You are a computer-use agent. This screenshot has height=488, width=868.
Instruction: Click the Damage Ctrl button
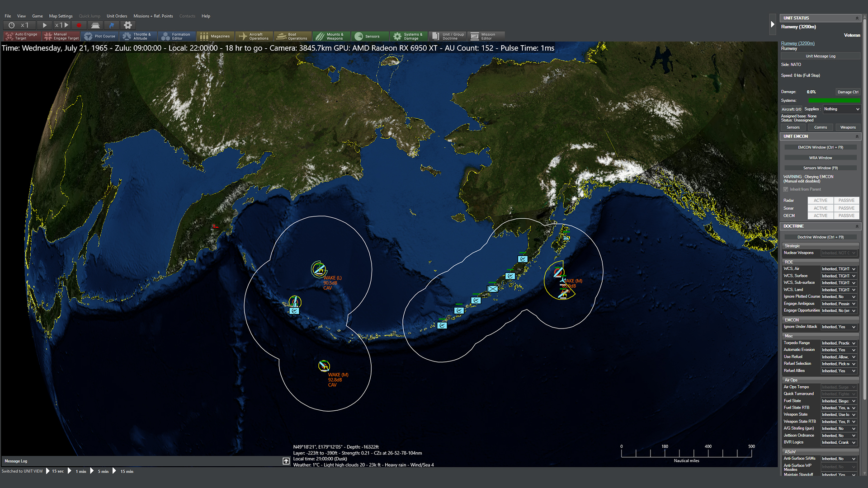tap(848, 92)
